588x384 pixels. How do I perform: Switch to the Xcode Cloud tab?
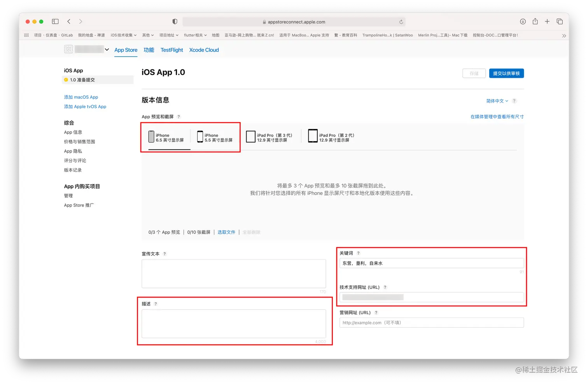pos(204,50)
